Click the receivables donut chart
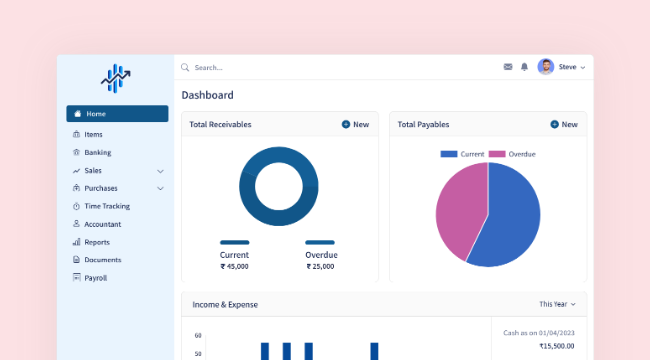Viewport: 650px width, 360px height. [279, 186]
